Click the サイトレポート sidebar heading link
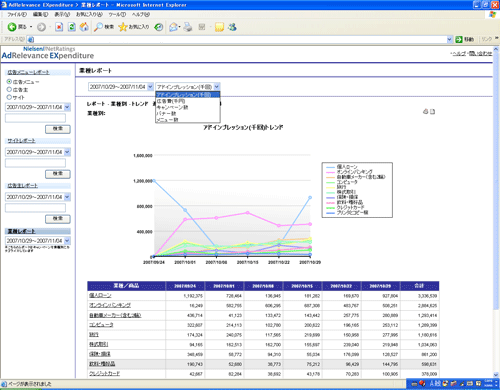 click(21, 141)
